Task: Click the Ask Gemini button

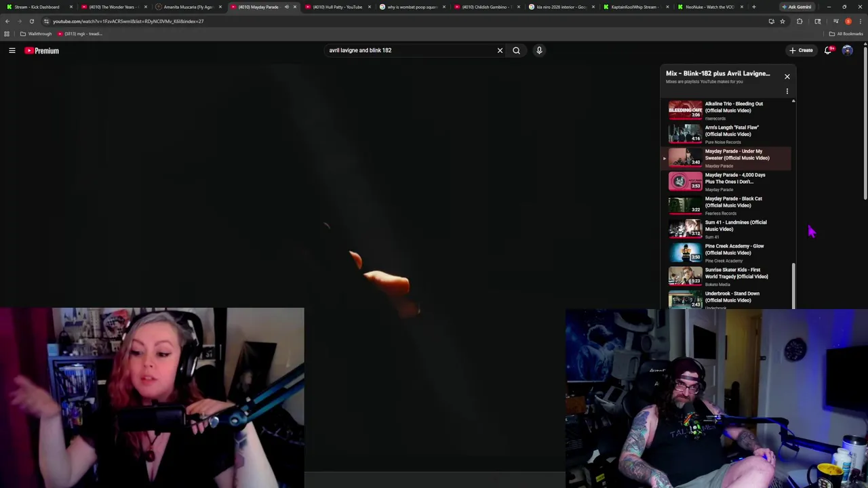Action: pos(796,7)
